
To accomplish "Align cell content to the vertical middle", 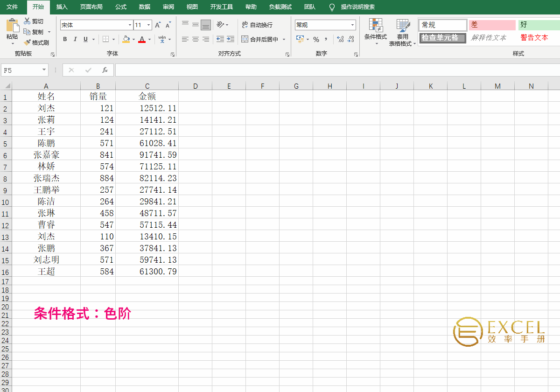I will tap(196, 25).
